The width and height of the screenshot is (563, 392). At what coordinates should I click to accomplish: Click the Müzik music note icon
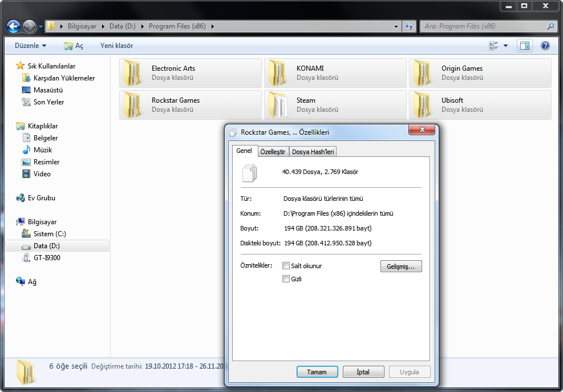click(26, 150)
